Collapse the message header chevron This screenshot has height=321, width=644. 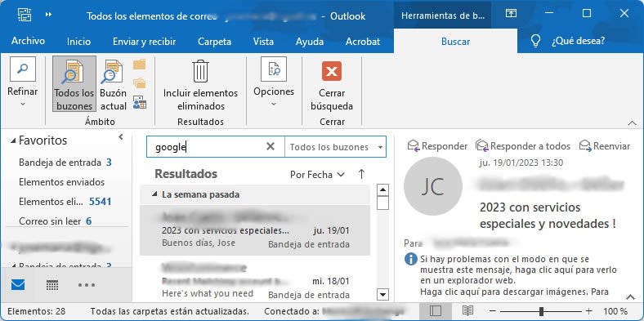tap(630, 296)
